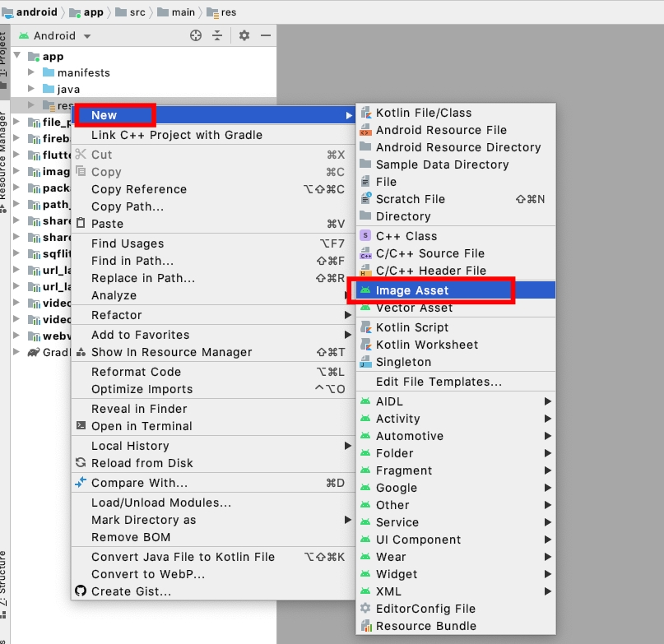Click the GitHub icon beside Create Gist
664x644 pixels.
(81, 591)
